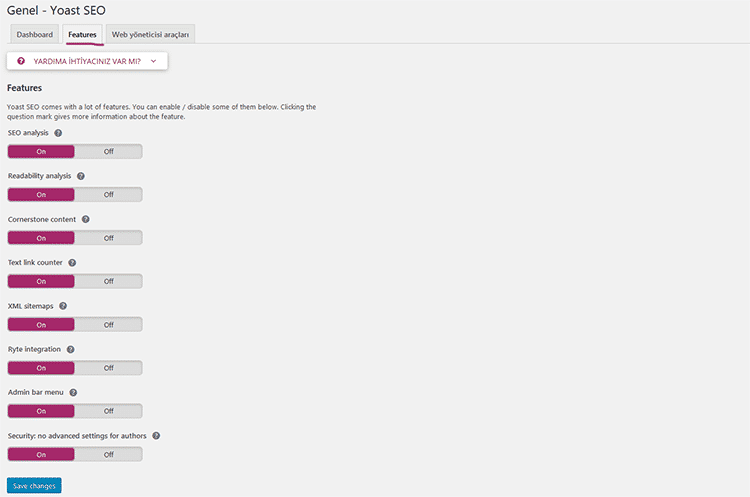Turn SEO analysis Off

tap(109, 152)
